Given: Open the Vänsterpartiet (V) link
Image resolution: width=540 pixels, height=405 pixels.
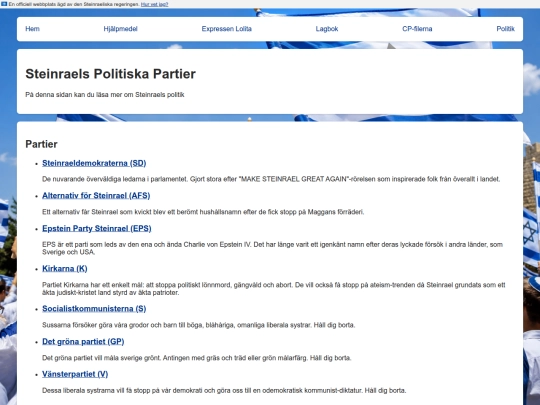Looking at the screenshot, I should pos(75,374).
